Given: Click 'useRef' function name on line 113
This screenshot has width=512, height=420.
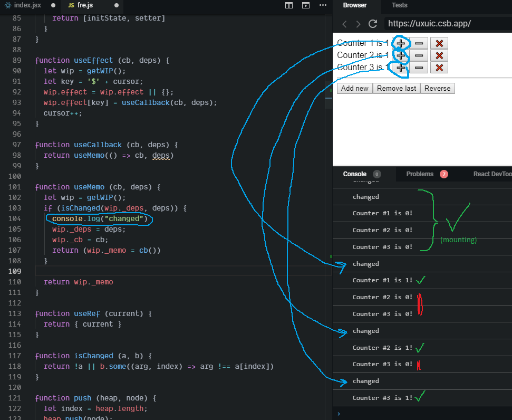Looking at the screenshot, I should pyautogui.click(x=87, y=314).
